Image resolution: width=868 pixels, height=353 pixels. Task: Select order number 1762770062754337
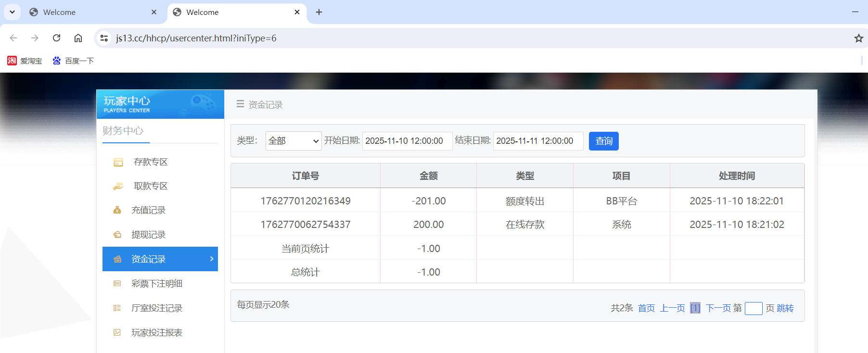pyautogui.click(x=306, y=225)
